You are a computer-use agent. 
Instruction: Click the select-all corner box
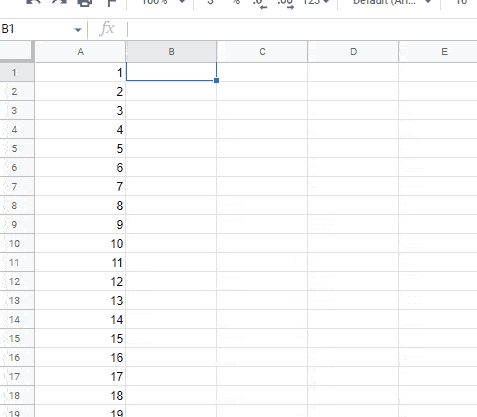click(x=17, y=51)
